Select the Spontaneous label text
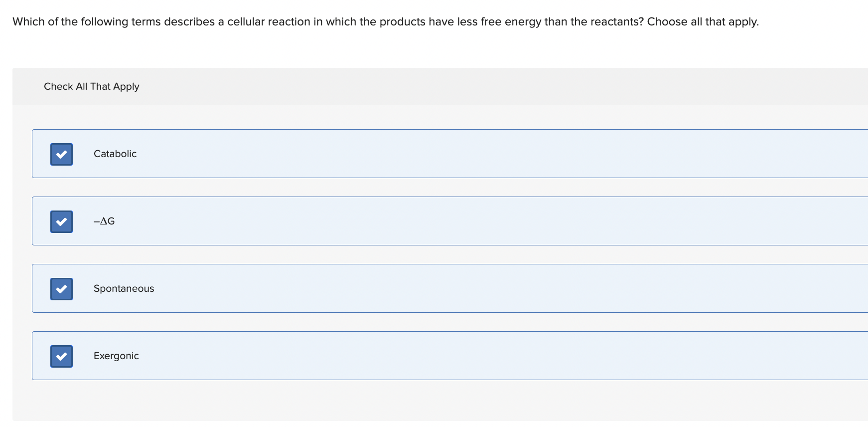 [124, 288]
